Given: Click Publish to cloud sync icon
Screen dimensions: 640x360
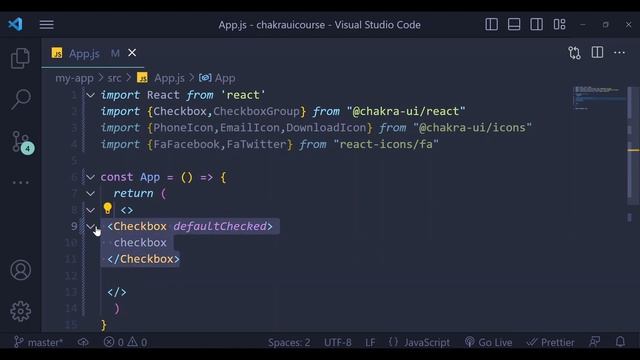Looking at the screenshot, I should point(83,342).
